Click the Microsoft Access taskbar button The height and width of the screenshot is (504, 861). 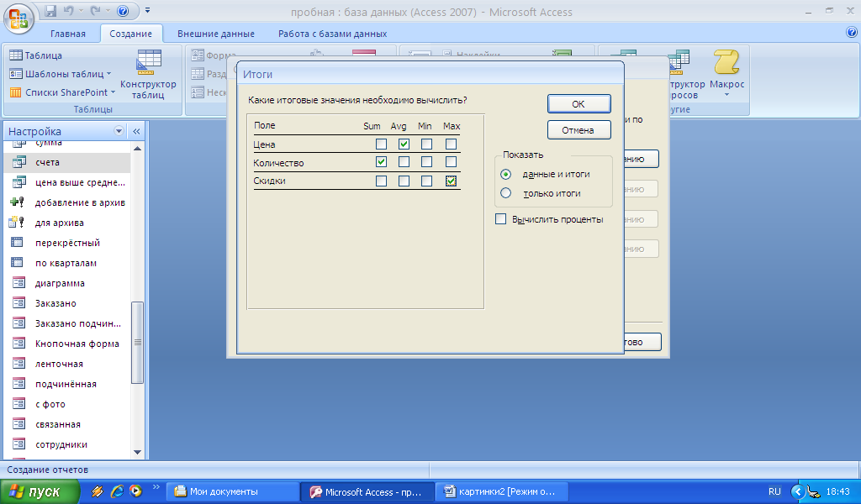[368, 492]
